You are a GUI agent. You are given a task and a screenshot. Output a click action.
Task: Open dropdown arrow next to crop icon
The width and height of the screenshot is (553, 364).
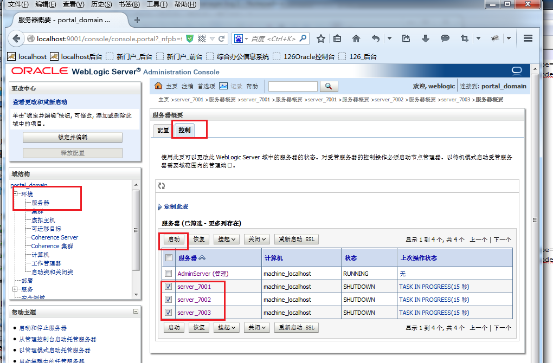tap(479, 38)
